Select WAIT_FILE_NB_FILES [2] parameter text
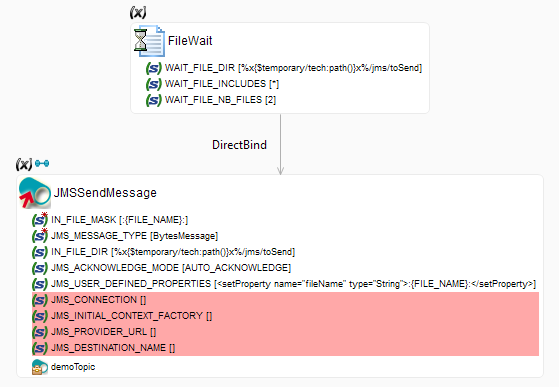The height and width of the screenshot is (387, 559). pos(220,100)
